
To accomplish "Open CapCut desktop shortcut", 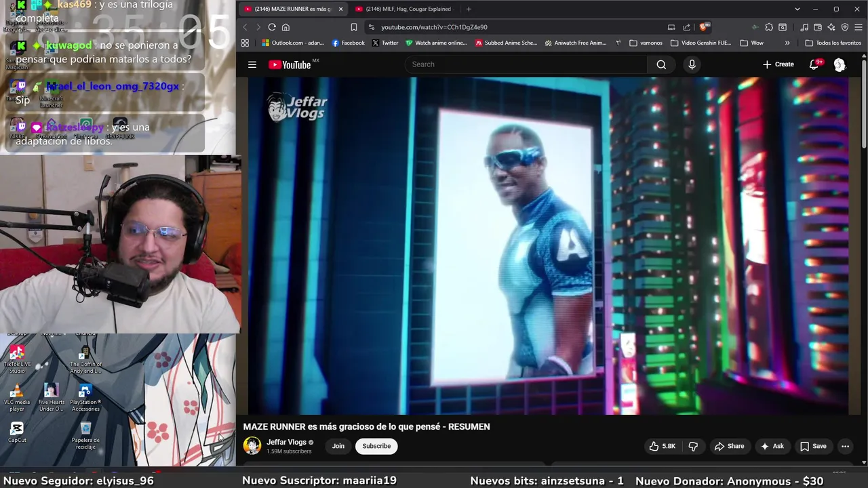I will 17,432.
